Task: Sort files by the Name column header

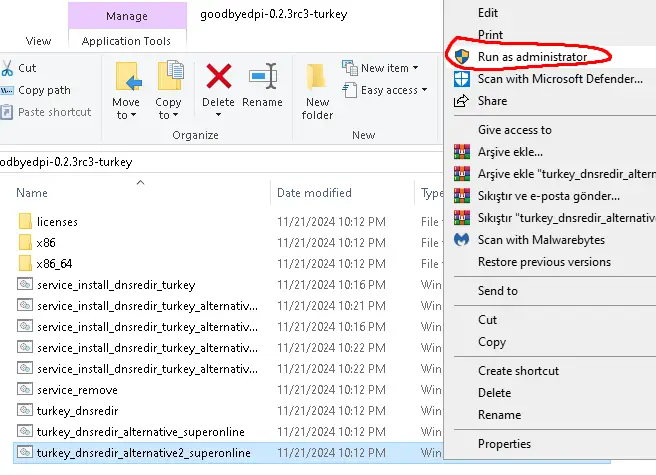Action: [32, 193]
